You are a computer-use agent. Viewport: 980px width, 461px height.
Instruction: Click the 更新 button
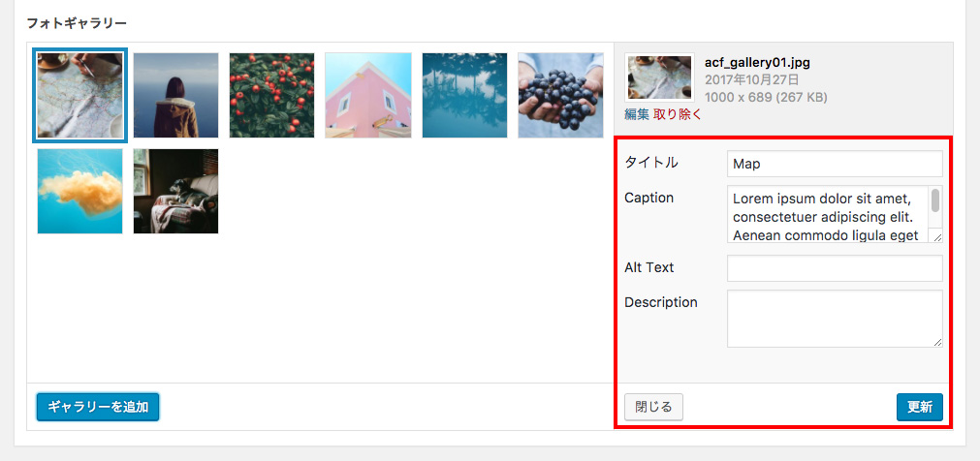pos(919,408)
